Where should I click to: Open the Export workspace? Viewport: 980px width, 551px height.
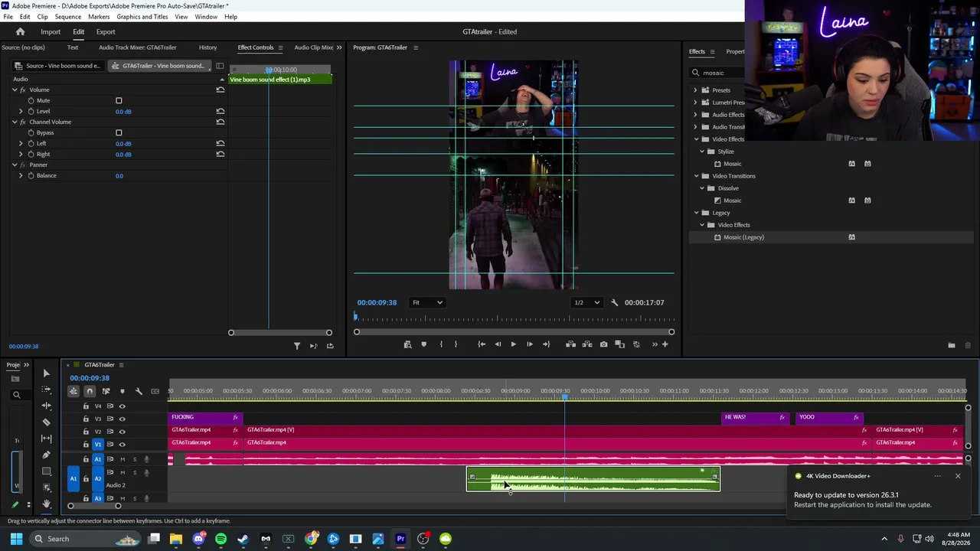tap(106, 32)
